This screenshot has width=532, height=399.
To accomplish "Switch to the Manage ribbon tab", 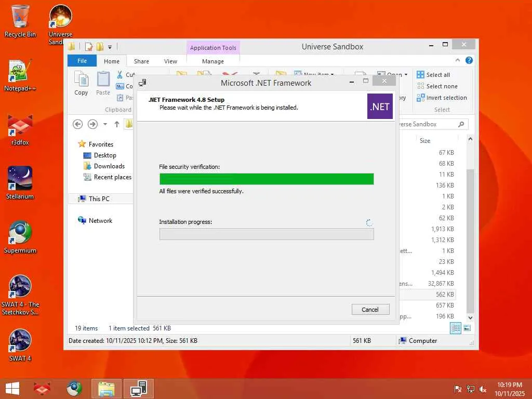I will tap(213, 61).
